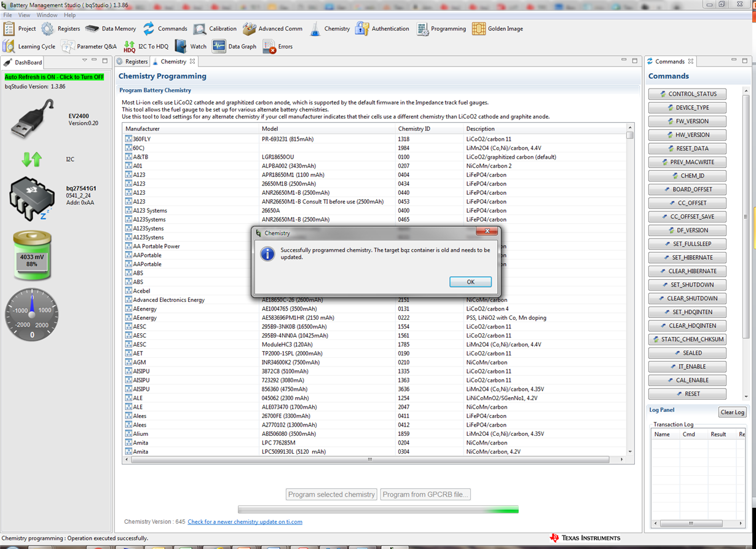The height and width of the screenshot is (549, 756).
Task: Select Amita LPC 776285M row
Action: [x=374, y=443]
